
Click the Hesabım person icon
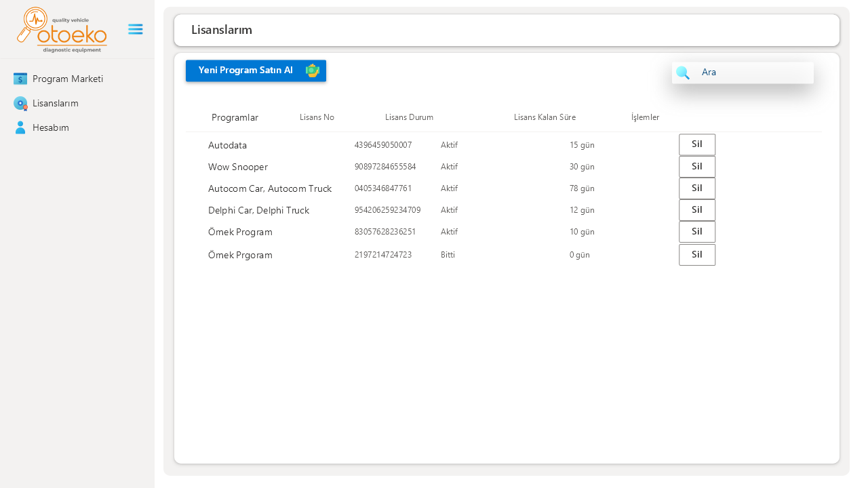(x=20, y=127)
